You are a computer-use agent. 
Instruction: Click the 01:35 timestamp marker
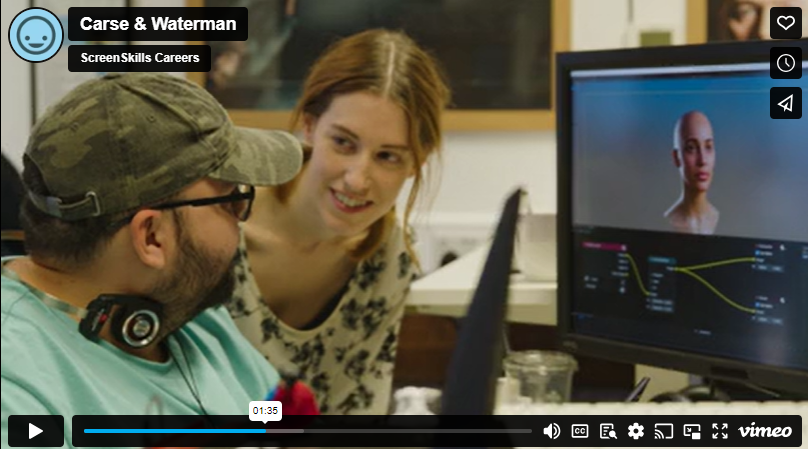(x=265, y=410)
